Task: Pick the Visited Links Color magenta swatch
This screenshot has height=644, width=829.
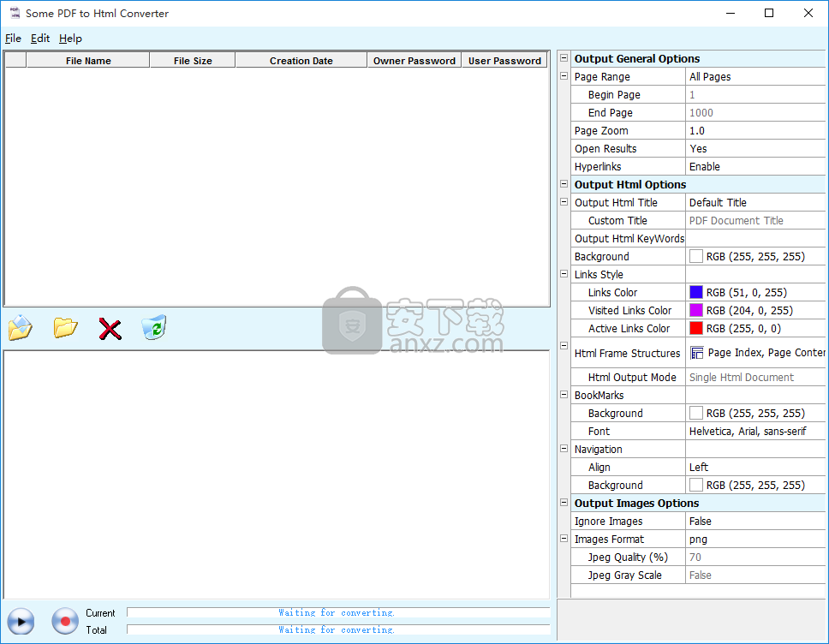Action: (x=696, y=310)
